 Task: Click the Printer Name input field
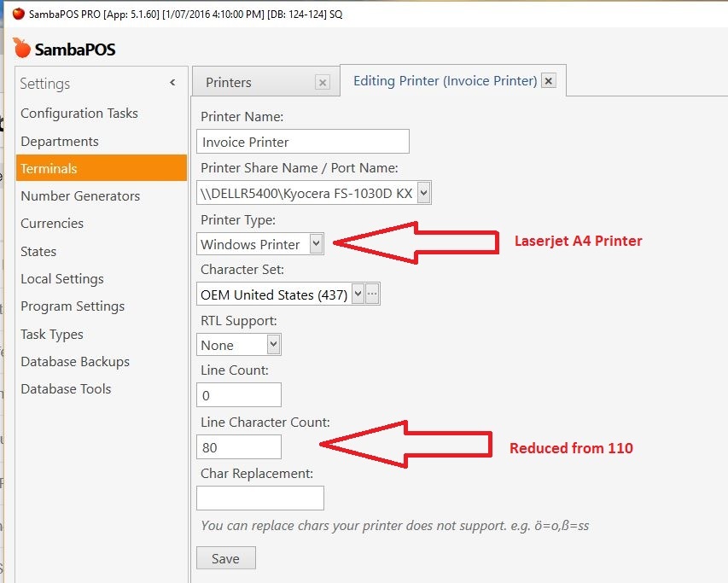(x=303, y=142)
